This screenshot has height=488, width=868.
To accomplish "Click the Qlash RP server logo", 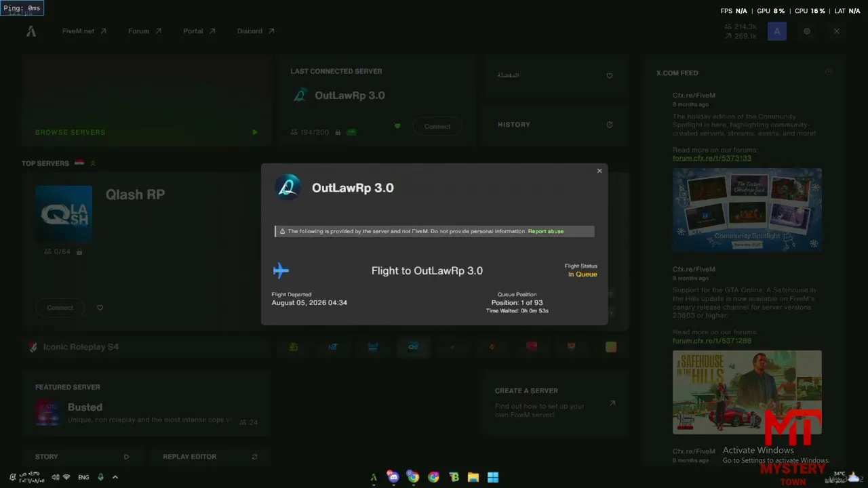I will click(x=64, y=214).
